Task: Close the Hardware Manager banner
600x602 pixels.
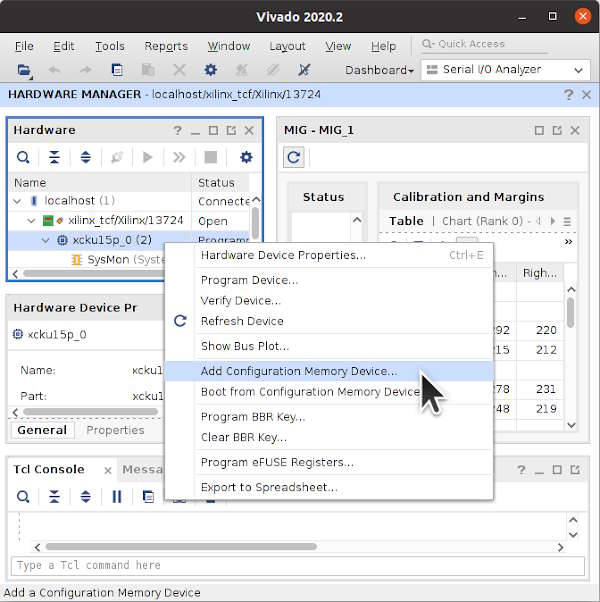Action: click(586, 94)
